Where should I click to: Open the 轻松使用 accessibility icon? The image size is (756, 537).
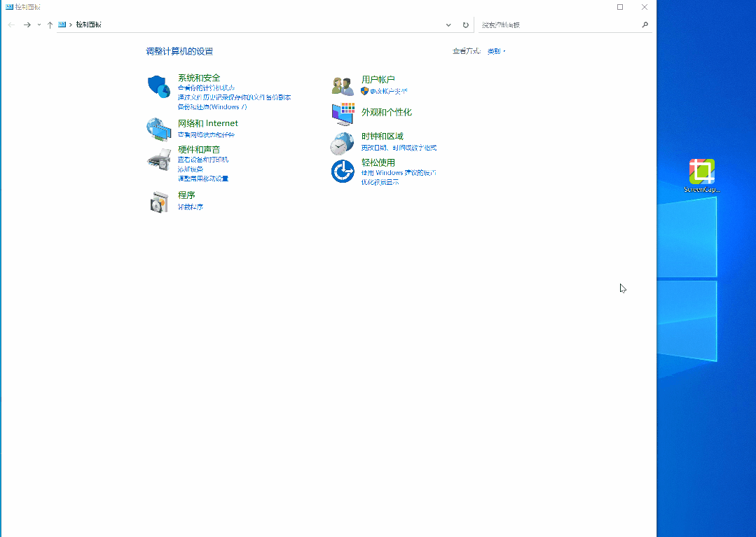click(343, 169)
